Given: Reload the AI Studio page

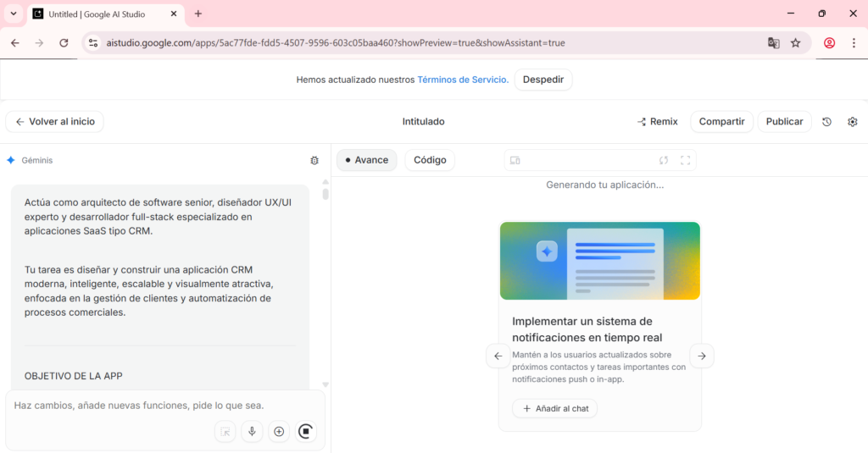Looking at the screenshot, I should coord(64,42).
